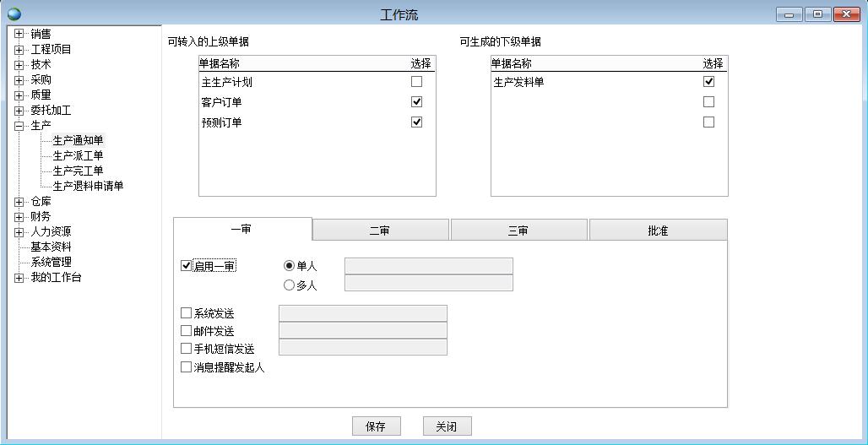
Task: Switch to the 批准 tab
Action: tap(658, 231)
